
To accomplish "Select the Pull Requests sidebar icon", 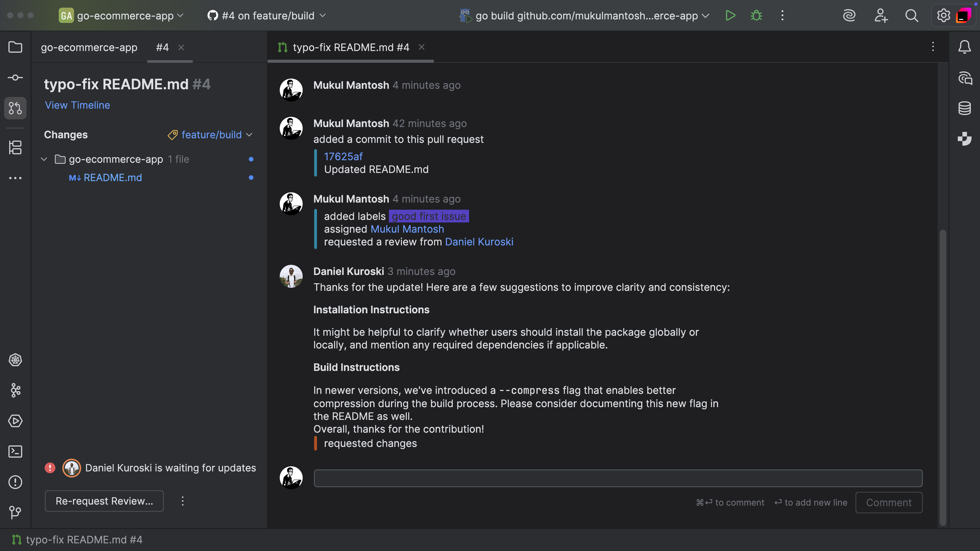I will (x=15, y=108).
